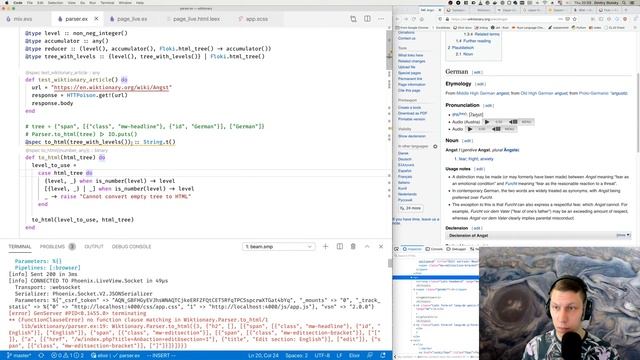Click 'Show declension' in the sidebar

pos(412,136)
